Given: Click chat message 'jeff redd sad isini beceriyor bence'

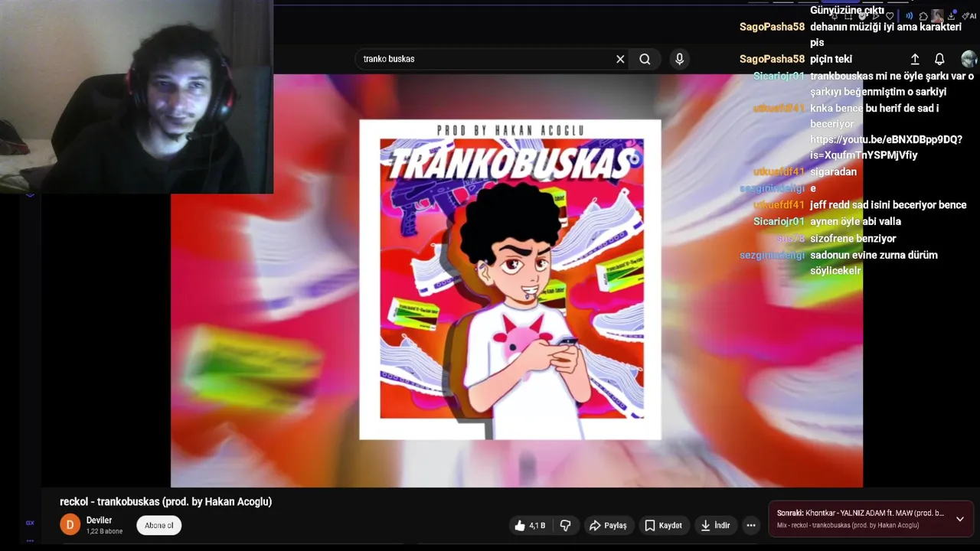Looking at the screenshot, I should 888,205.
